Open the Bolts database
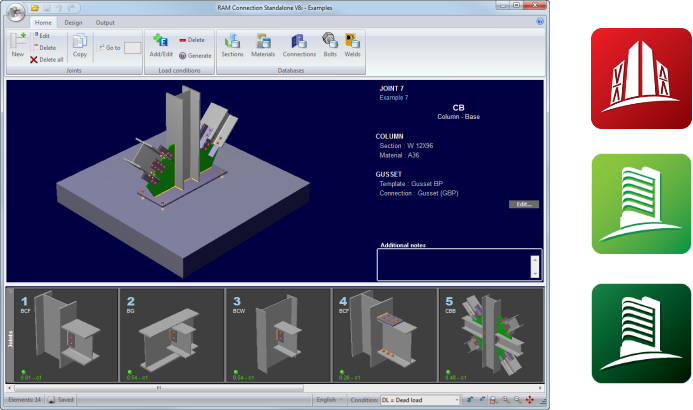This screenshot has height=410, width=693. (x=330, y=46)
